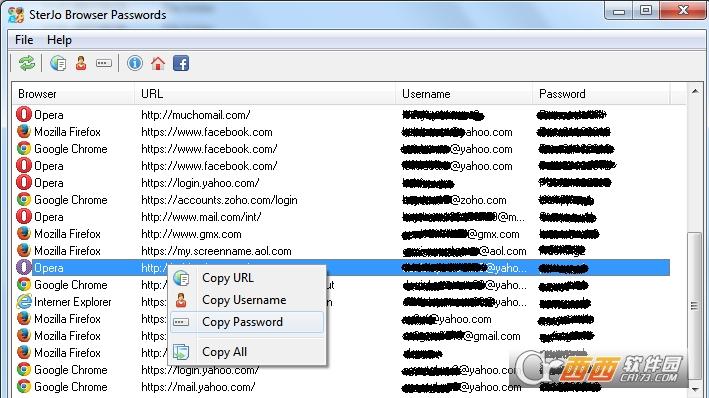709x398 pixels.
Task: Click the Copy URL toolbar icon
Action: pyautogui.click(x=58, y=63)
